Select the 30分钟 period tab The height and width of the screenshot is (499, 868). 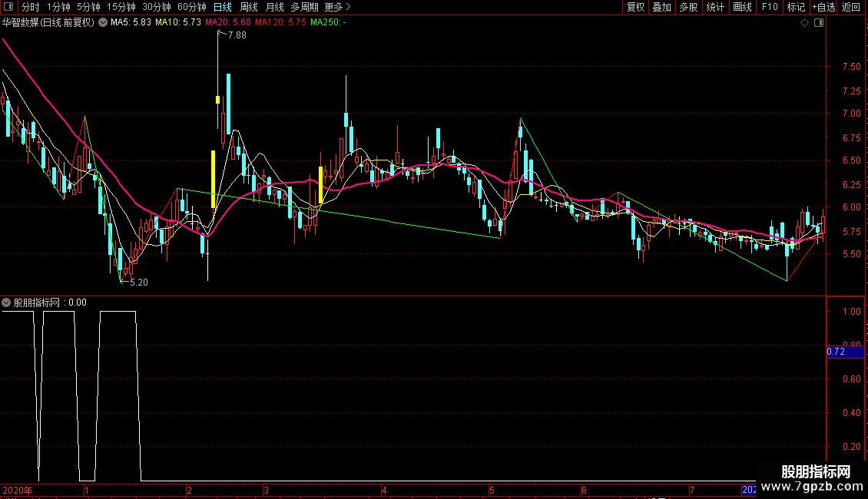pyautogui.click(x=157, y=7)
